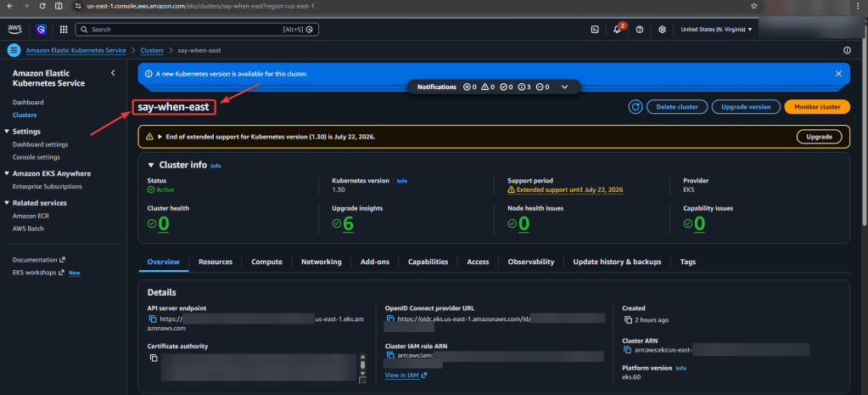Switch to the Compute tab
868x395 pixels.
266,262
